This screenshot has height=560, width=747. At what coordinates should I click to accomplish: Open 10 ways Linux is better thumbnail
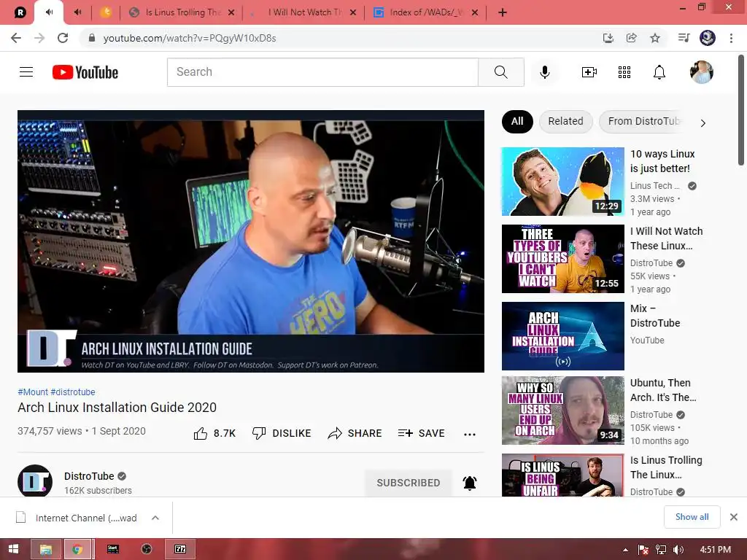562,182
